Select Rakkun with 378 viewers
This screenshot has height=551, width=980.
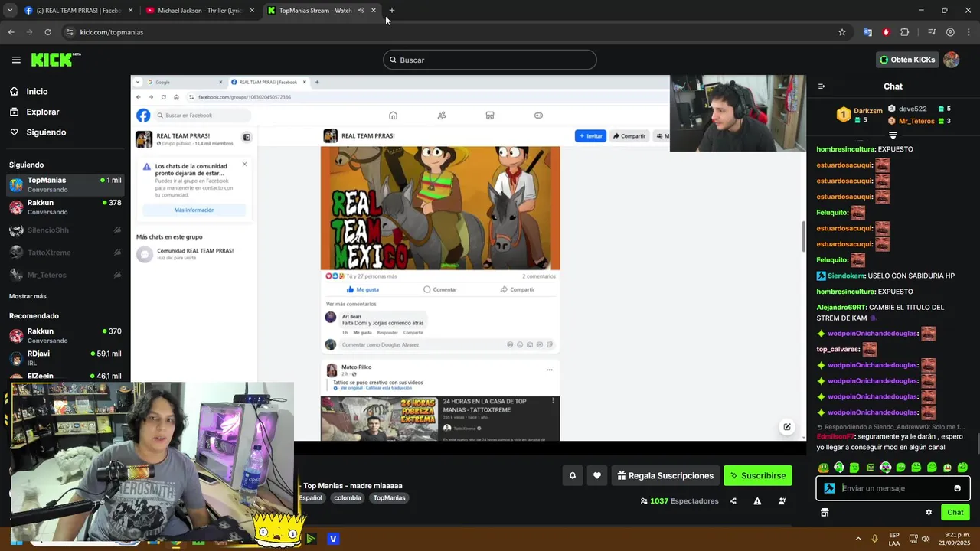(x=65, y=207)
